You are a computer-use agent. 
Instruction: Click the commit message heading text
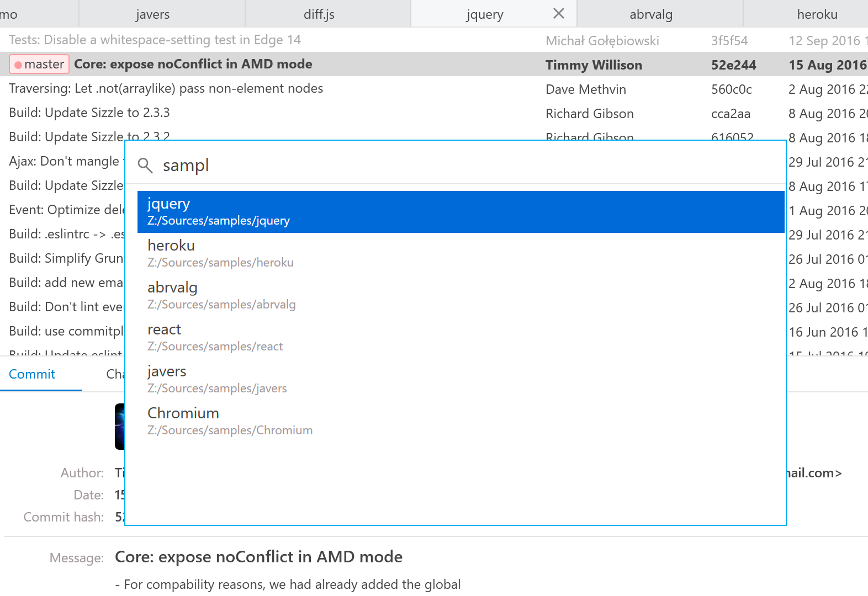[258, 557]
